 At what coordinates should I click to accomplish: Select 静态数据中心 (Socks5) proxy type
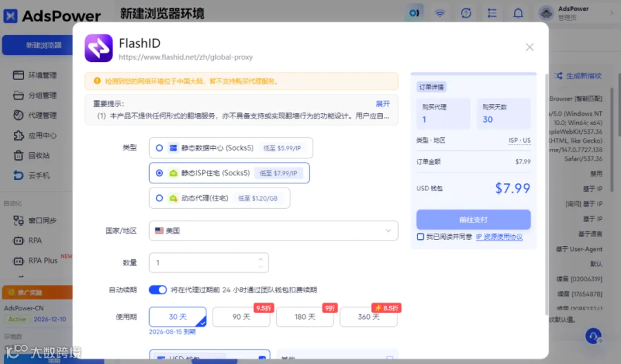pos(231,148)
